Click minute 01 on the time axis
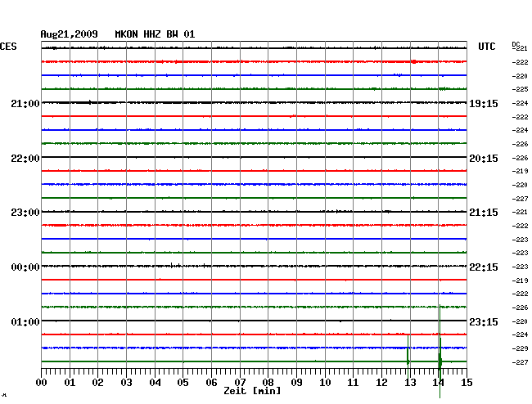 click(x=70, y=383)
